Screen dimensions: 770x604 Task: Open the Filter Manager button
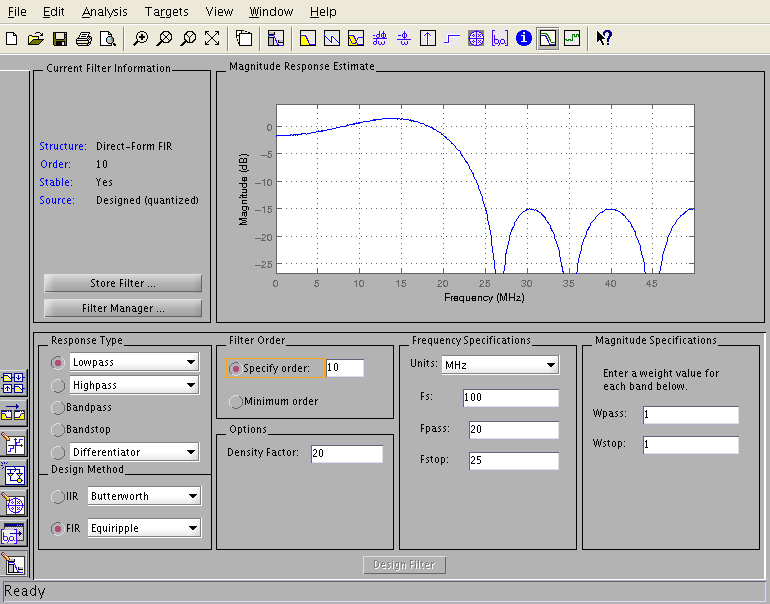coord(123,308)
